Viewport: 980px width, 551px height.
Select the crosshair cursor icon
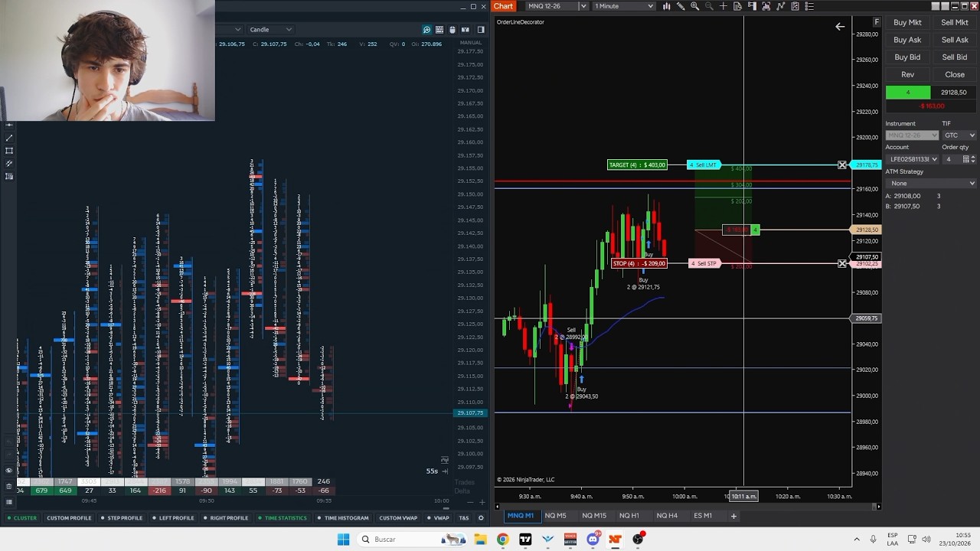tap(724, 6)
